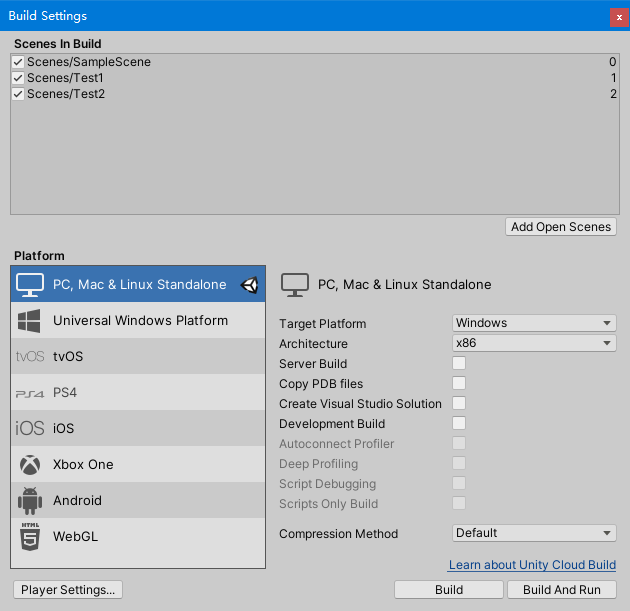Click the Create Visual Studio Solution label
Viewport: 630px width, 611px height.
[360, 404]
